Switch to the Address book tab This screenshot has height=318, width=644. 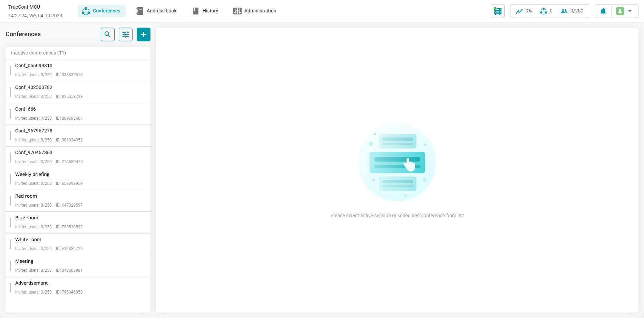(x=157, y=11)
